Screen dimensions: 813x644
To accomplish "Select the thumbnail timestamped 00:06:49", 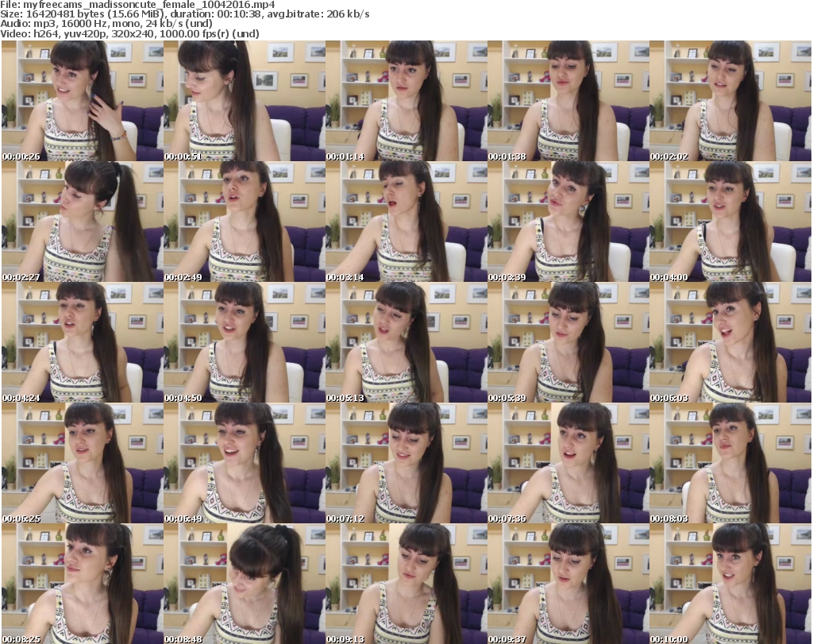I will point(245,464).
